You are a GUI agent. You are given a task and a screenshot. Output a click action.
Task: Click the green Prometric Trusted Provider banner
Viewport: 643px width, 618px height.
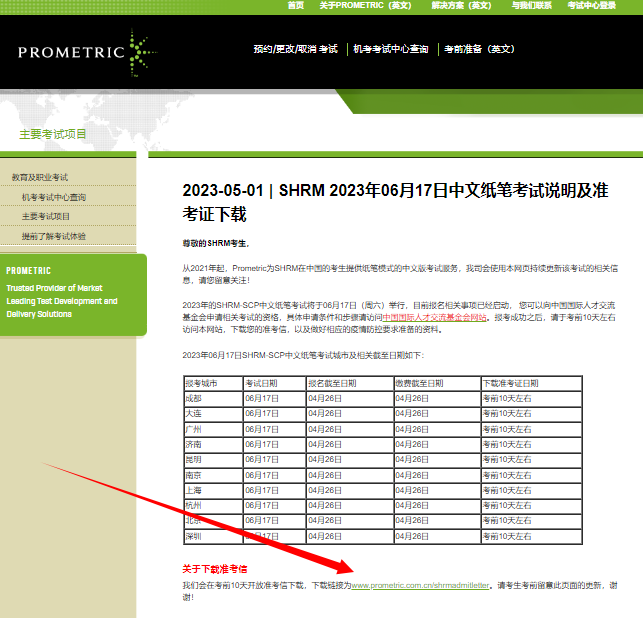[x=73, y=295]
